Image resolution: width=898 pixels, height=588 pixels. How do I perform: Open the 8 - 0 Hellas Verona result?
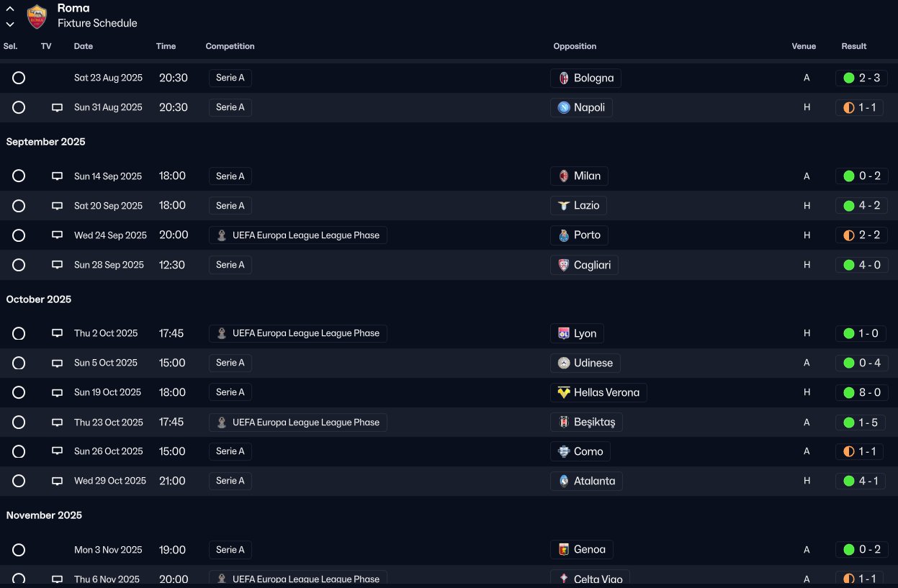coord(861,393)
